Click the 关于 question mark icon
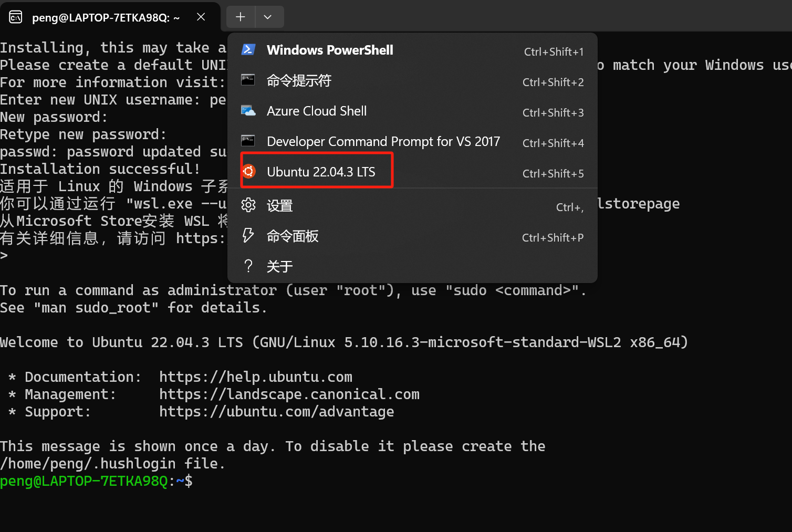Screen dimensions: 792x532 [x=248, y=266]
